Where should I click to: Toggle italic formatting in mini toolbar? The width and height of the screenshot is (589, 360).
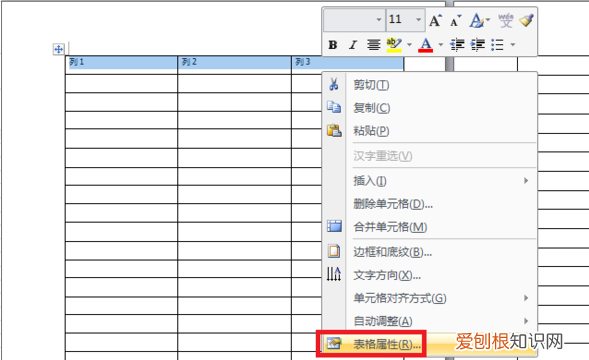coord(352,45)
